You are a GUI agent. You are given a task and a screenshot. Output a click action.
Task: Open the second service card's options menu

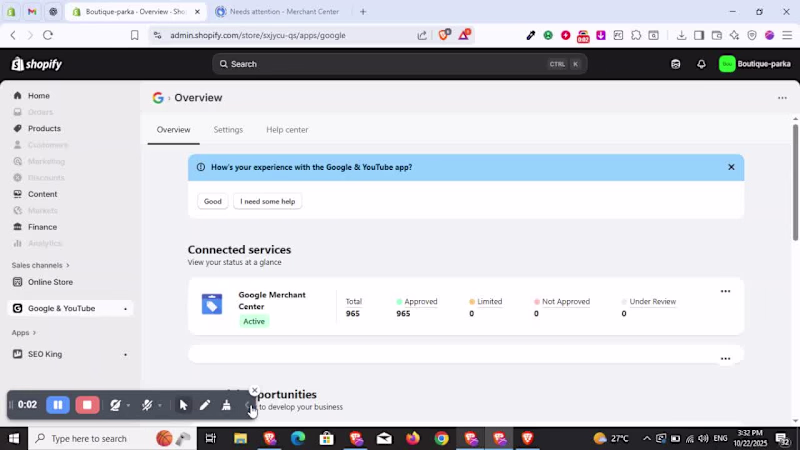725,359
